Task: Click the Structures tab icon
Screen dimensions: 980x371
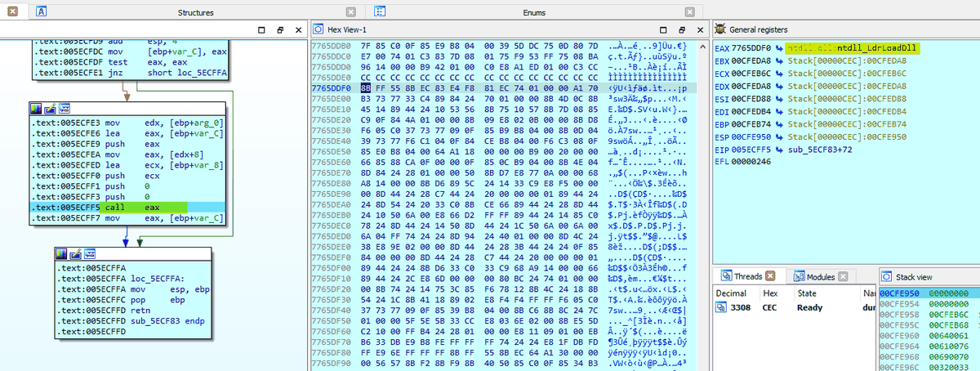Action: click(x=42, y=12)
